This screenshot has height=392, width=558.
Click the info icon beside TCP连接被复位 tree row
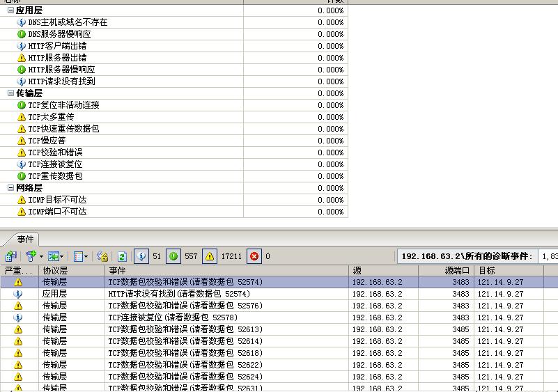point(22,164)
